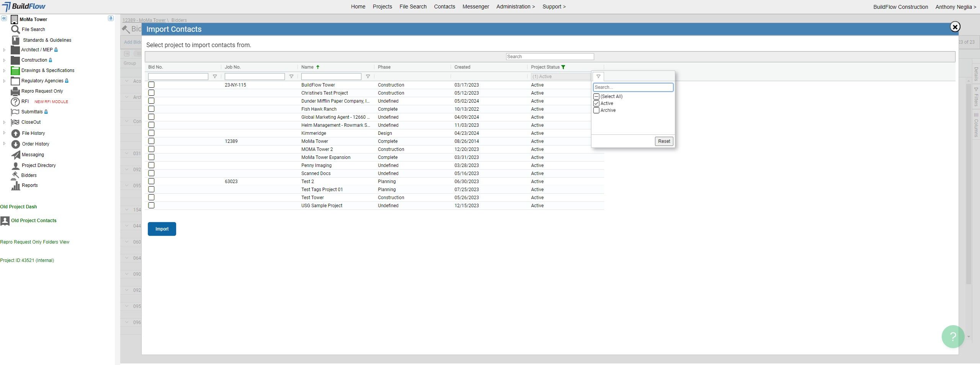Focus the Search field above the projects grid
980x365 pixels.
550,57
